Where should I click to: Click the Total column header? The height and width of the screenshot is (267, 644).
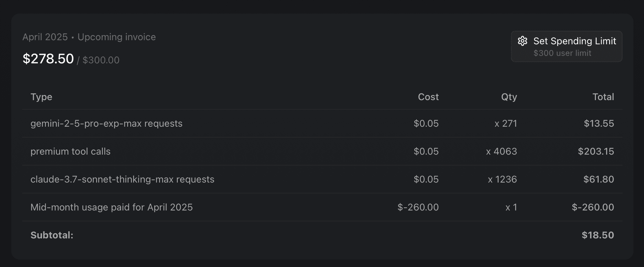point(603,97)
